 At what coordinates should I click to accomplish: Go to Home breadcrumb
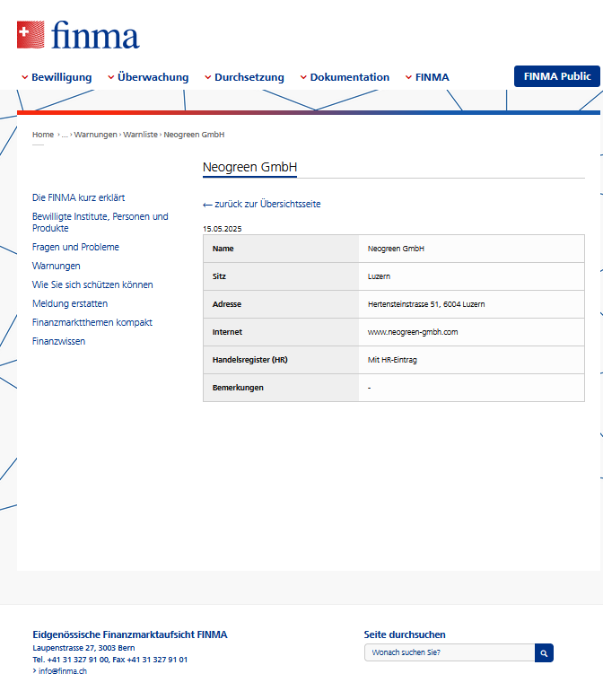coord(43,135)
